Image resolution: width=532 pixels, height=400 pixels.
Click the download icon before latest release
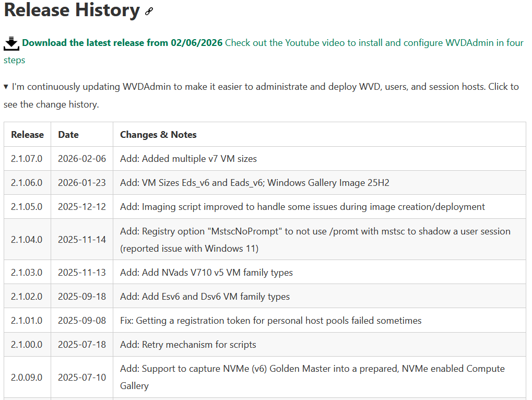[11, 44]
